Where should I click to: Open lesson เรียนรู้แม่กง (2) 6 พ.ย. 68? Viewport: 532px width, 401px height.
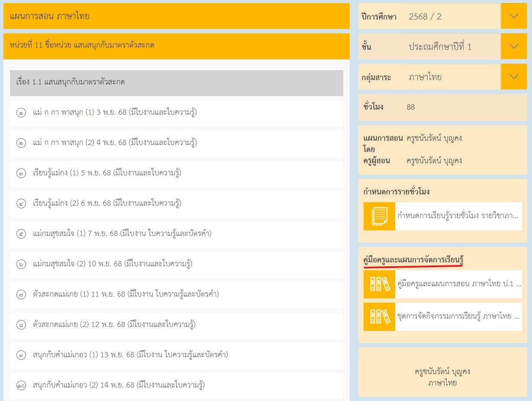[x=107, y=204]
